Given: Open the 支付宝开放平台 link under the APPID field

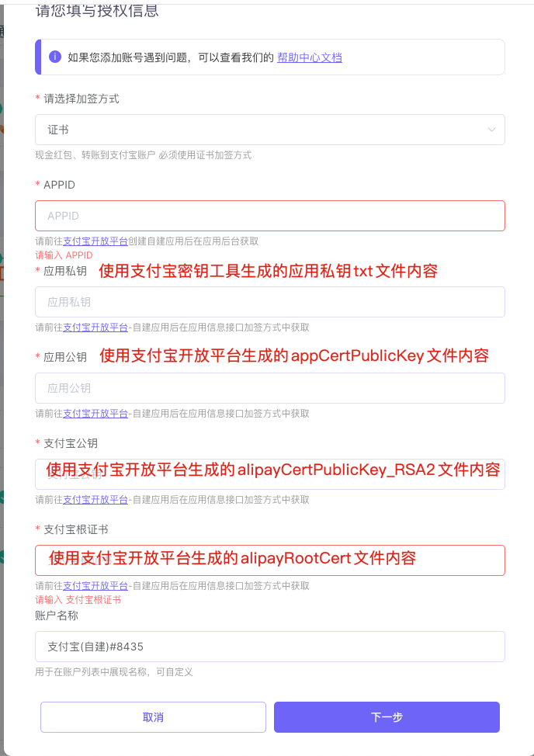Looking at the screenshot, I should click(x=95, y=241).
